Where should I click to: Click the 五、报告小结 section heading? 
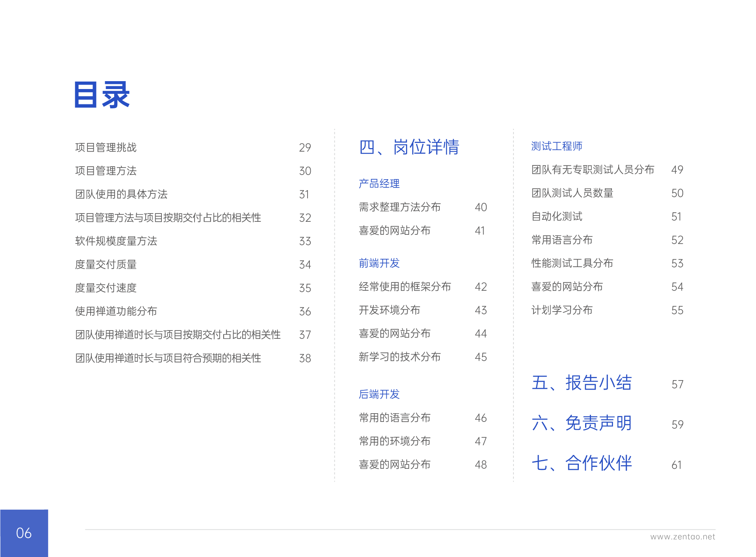click(x=581, y=383)
